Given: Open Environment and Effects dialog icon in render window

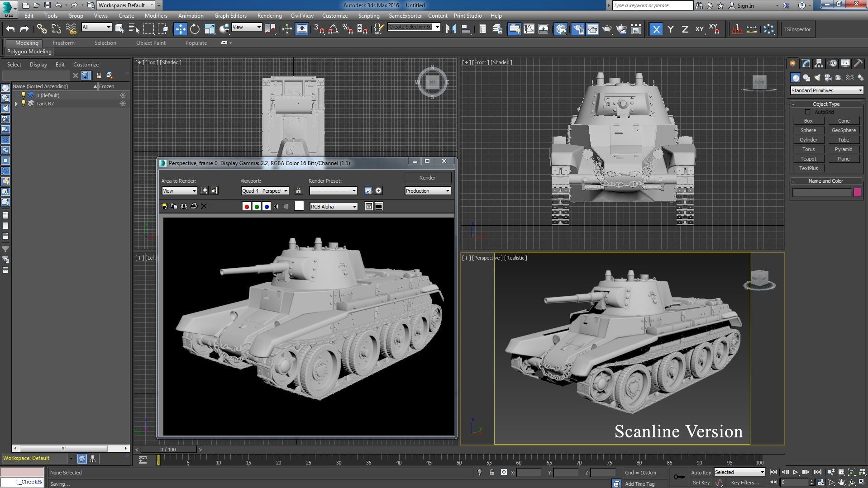Looking at the screenshot, I should pos(379,191).
